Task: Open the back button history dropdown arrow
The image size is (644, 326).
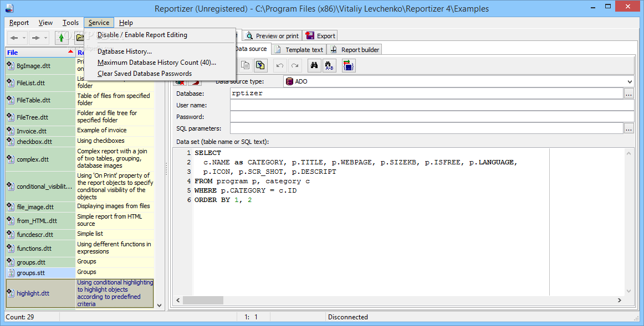Action: [x=24, y=38]
